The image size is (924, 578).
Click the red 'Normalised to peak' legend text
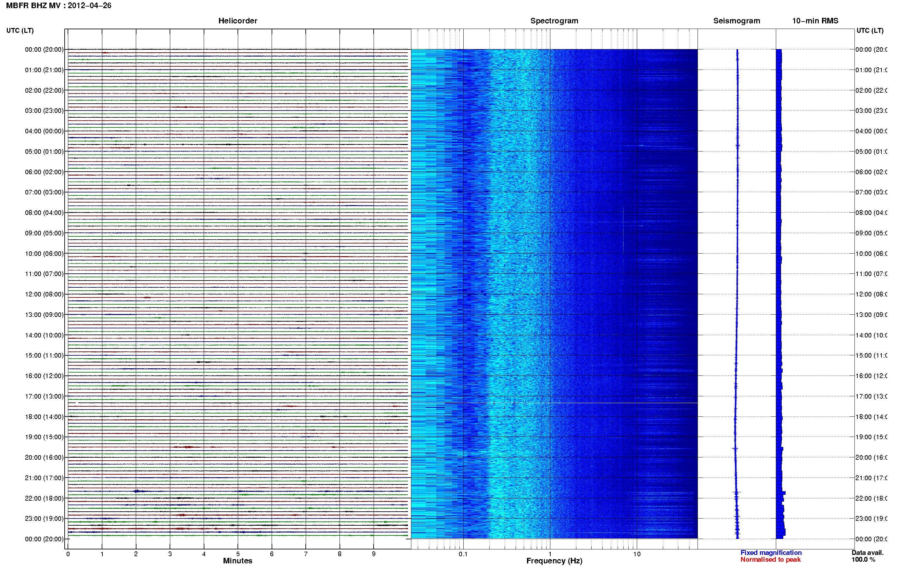(770, 560)
